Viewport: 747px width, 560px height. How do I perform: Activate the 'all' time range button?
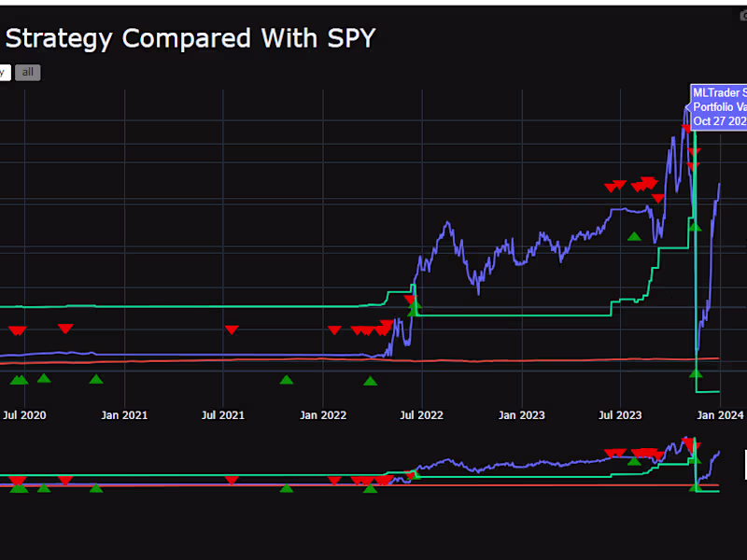click(x=27, y=72)
